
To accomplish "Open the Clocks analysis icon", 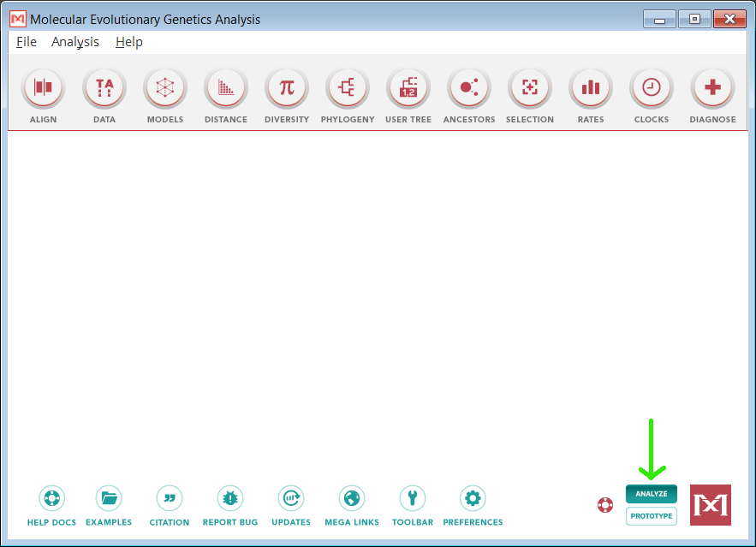I will pos(651,88).
